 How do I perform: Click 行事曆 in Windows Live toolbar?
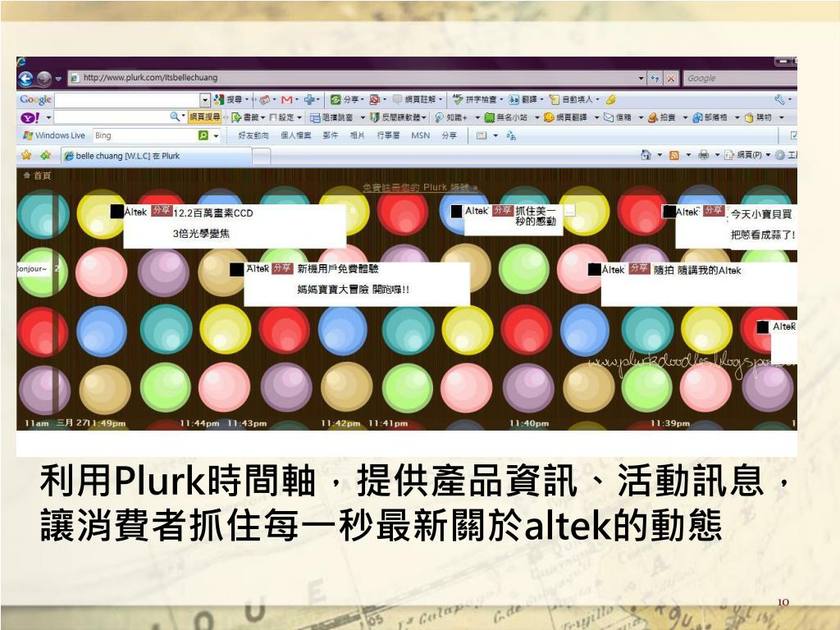point(388,135)
